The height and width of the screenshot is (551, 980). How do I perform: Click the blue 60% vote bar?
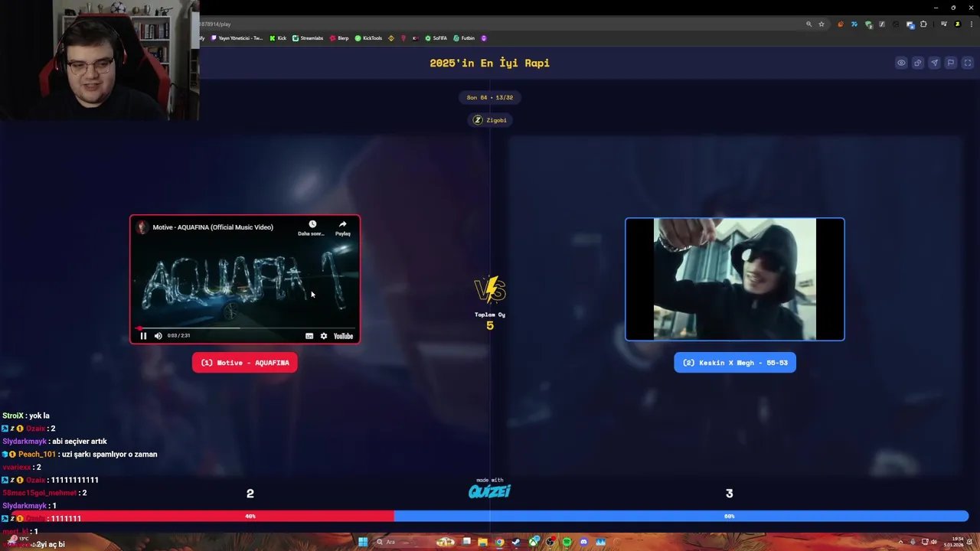point(681,517)
